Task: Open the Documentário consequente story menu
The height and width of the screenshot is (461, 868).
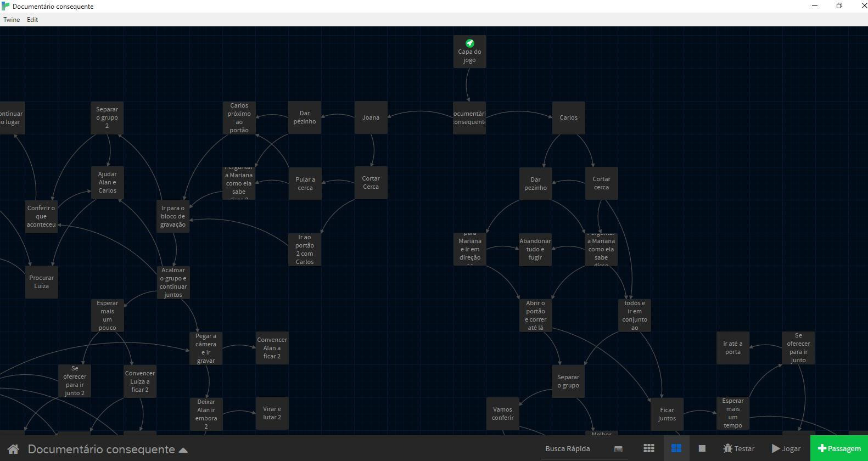Action: coord(108,449)
